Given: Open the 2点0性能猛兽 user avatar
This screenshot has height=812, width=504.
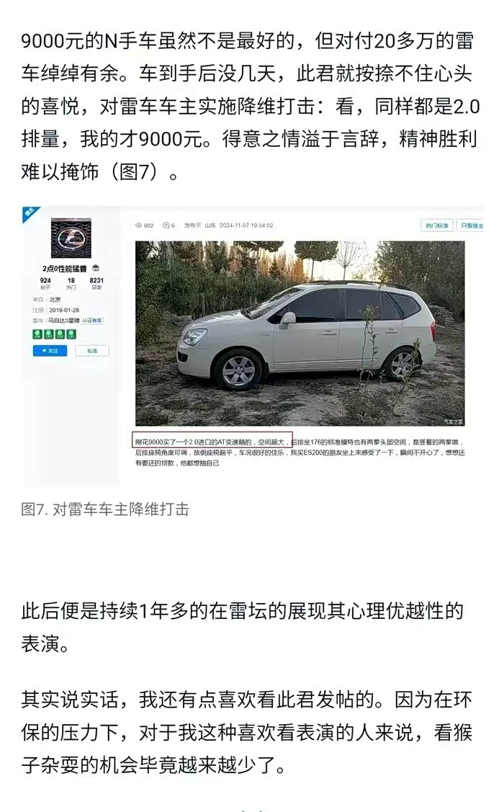Looking at the screenshot, I should pos(71,238).
